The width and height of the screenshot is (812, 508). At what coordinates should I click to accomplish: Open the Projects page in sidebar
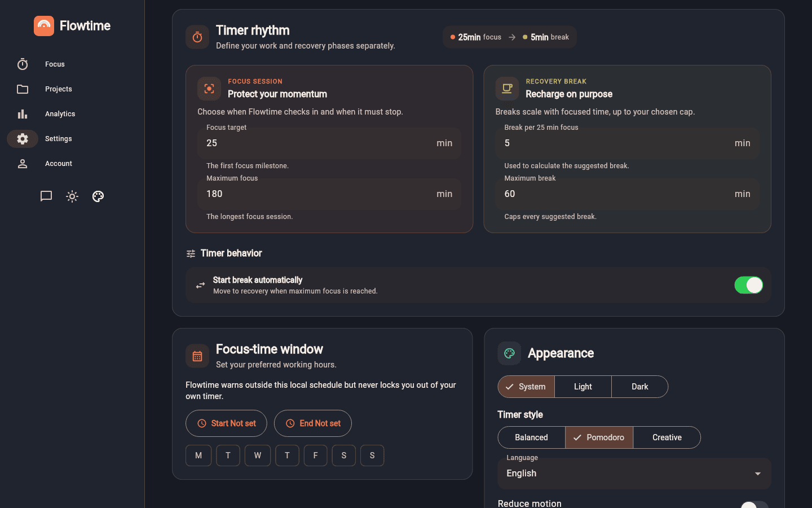[59, 89]
